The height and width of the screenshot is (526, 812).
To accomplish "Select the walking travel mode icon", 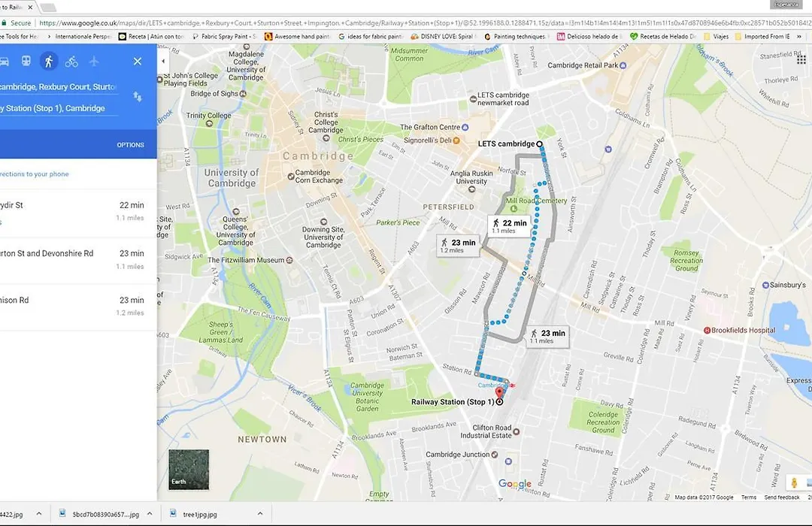I will 49,61.
